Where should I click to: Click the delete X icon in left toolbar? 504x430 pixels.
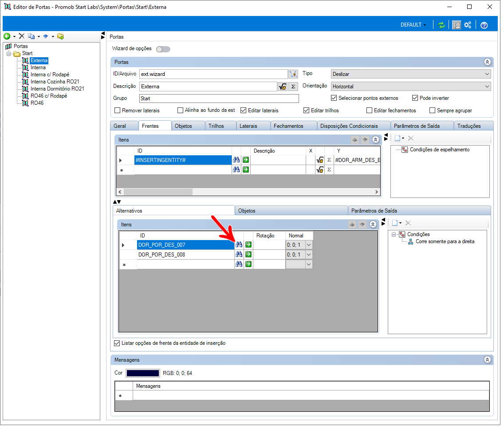[x=22, y=36]
